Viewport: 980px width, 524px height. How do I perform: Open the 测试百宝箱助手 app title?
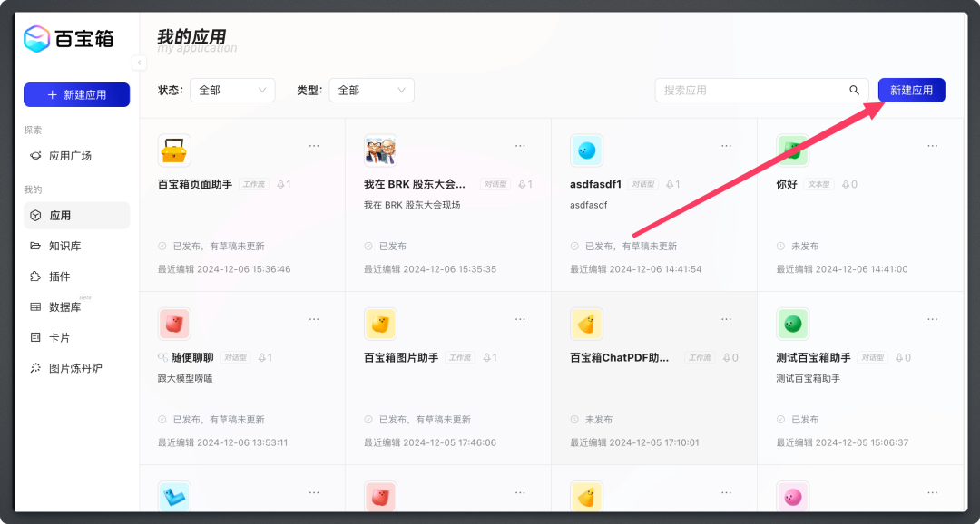pos(814,358)
